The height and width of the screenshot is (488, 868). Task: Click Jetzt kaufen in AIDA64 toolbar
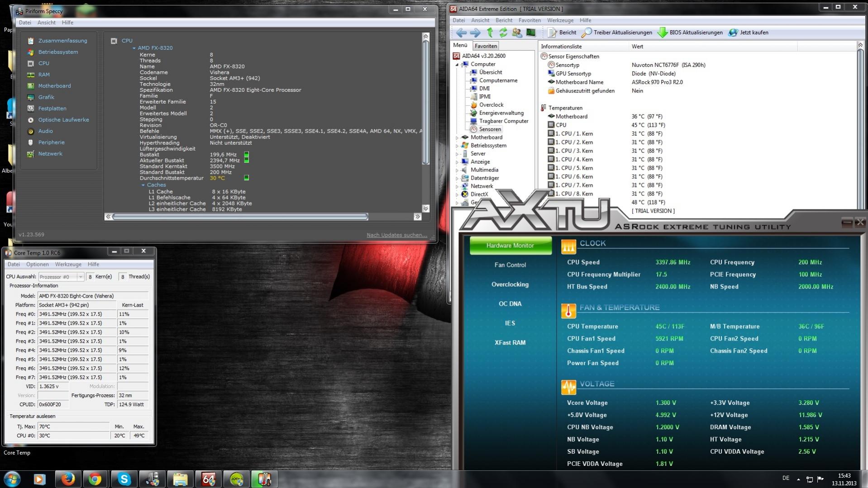pyautogui.click(x=749, y=33)
